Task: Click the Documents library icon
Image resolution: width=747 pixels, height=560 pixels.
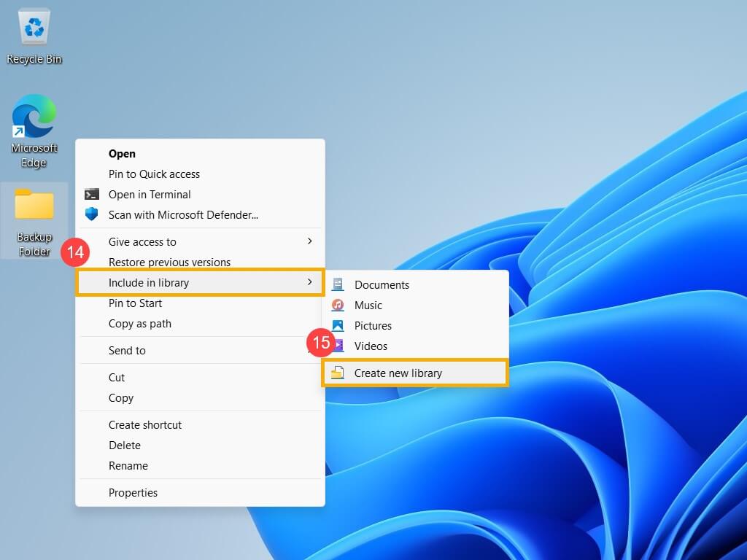Action: [x=338, y=285]
